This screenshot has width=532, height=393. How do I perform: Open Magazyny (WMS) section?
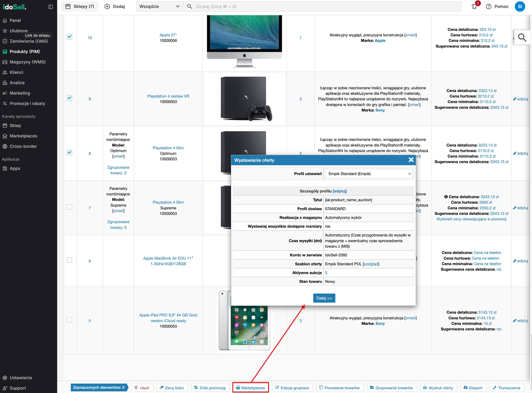pos(27,62)
